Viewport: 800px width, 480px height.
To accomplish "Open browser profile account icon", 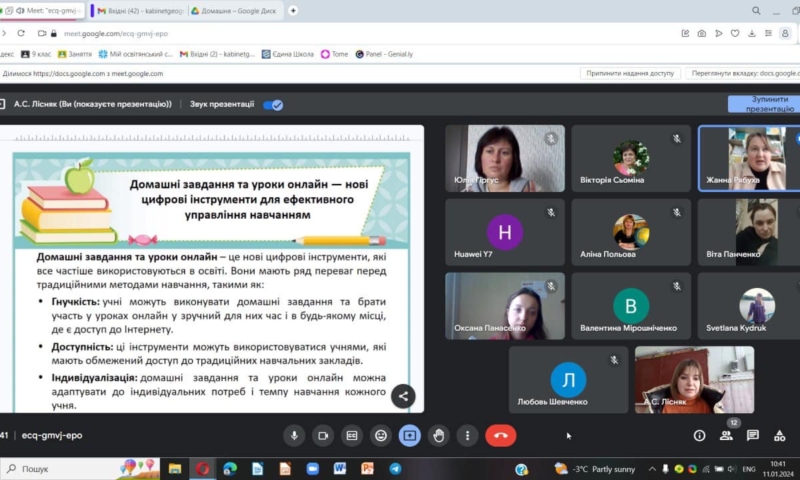I will coord(785,33).
